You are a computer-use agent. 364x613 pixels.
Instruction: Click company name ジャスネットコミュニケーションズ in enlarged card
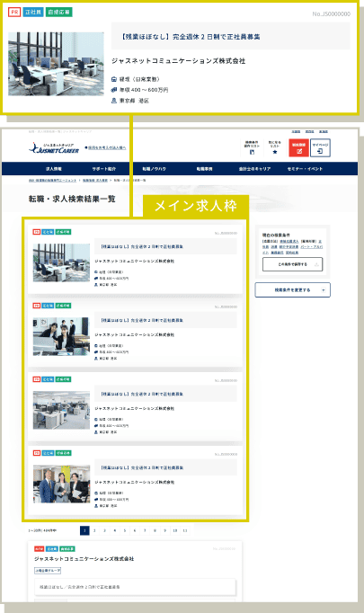(178, 61)
